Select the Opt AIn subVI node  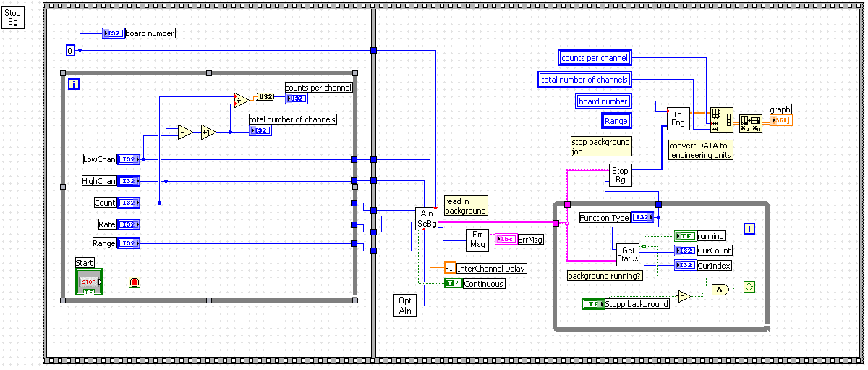pos(405,306)
